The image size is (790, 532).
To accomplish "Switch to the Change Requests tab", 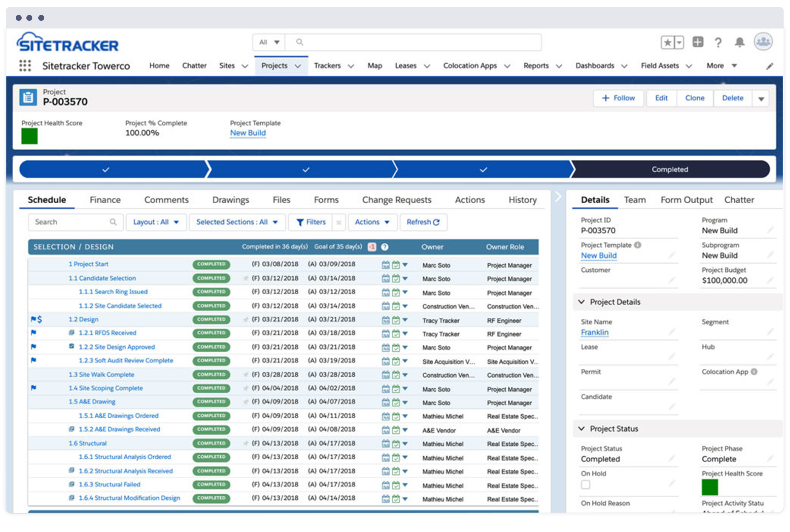I will 396,200.
